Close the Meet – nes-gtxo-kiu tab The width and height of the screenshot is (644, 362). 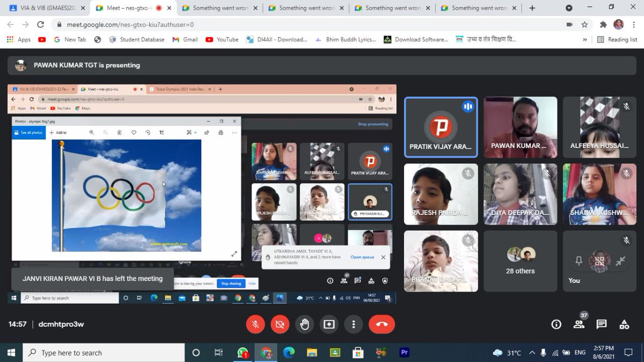point(169,8)
